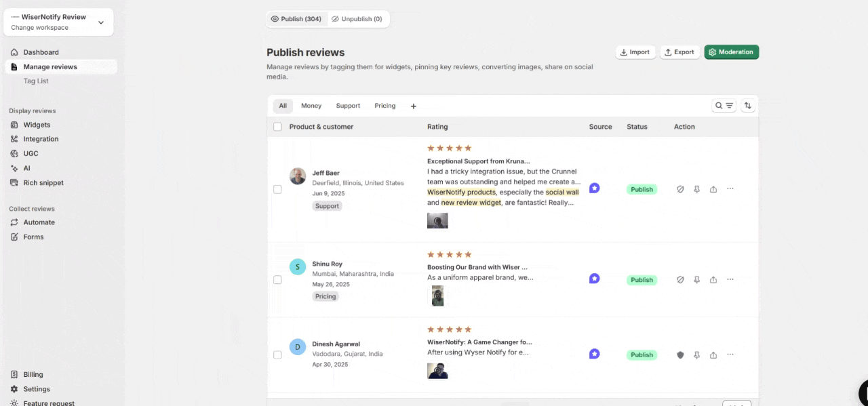Expand the WiserNotify Review workspace switcher

101,22
